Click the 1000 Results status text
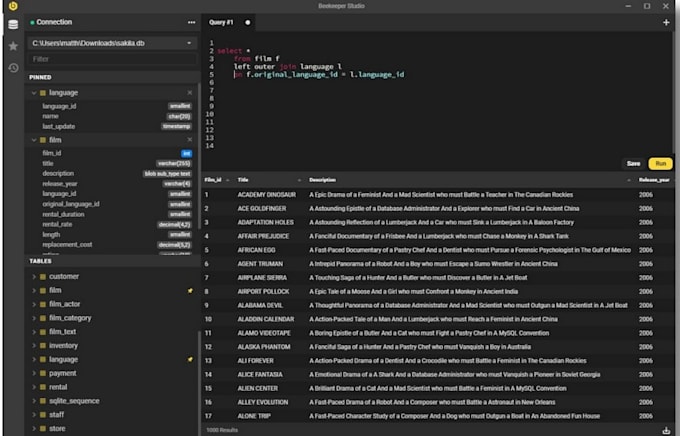 click(x=222, y=430)
